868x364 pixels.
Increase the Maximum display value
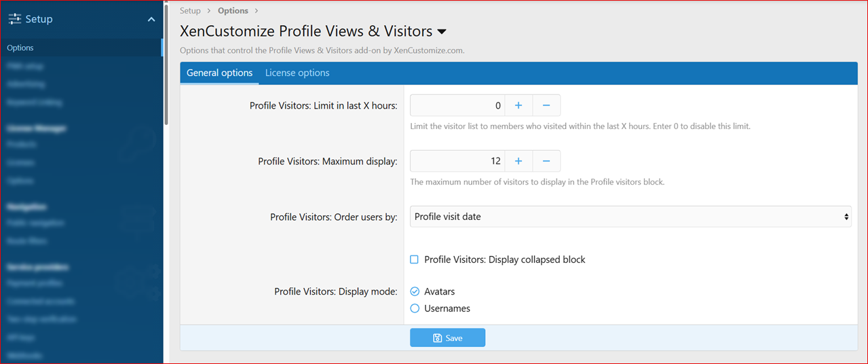[x=518, y=161]
